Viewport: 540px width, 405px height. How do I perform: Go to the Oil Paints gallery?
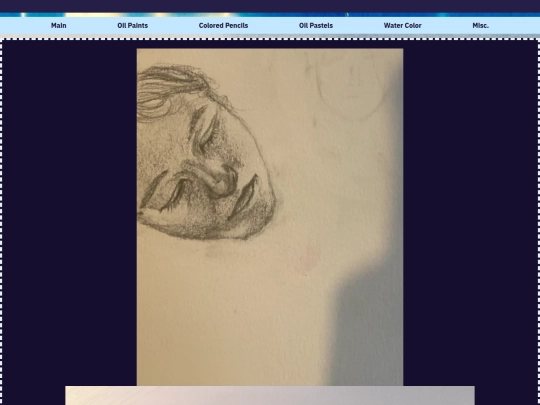pyautogui.click(x=133, y=25)
